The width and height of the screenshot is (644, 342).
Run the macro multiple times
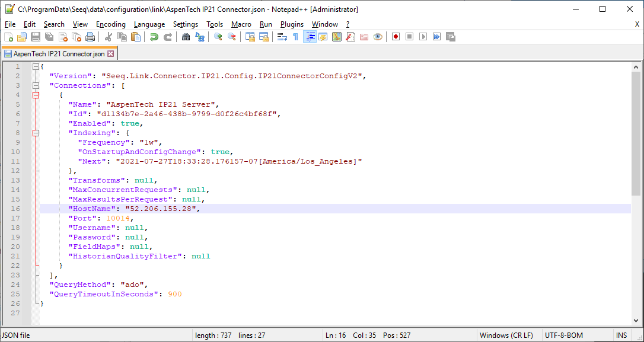436,37
